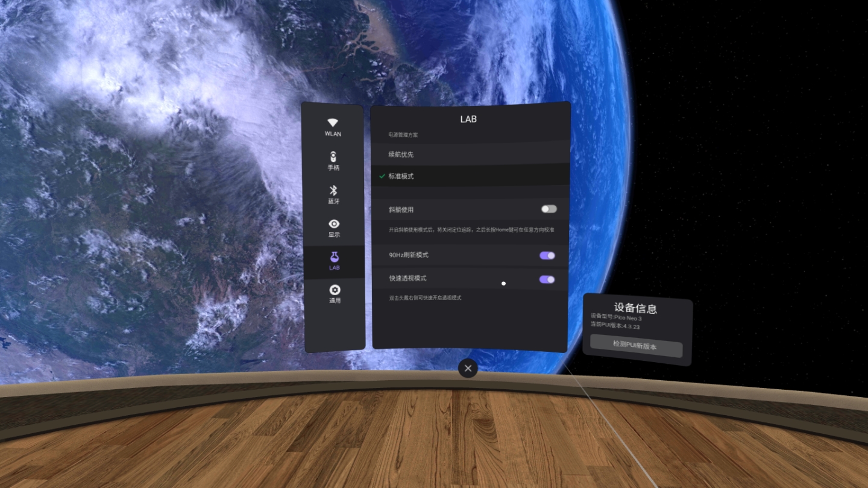This screenshot has height=488, width=868.
Task: Choose the 续航优先 power option
Action: (x=401, y=155)
